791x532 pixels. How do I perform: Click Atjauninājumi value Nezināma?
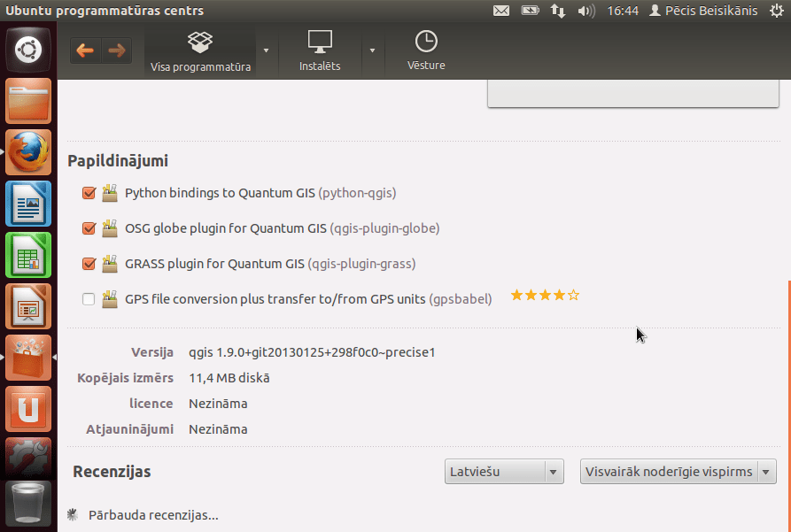(x=218, y=429)
